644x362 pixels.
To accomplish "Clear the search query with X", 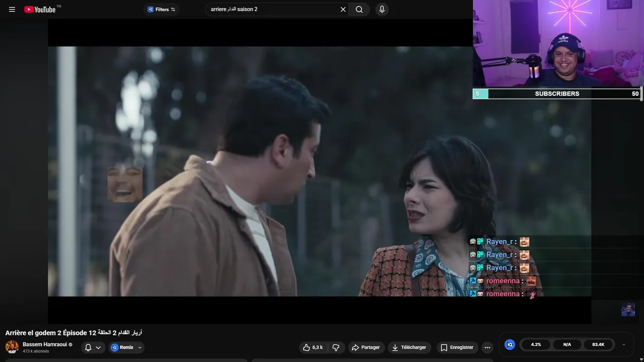I will [343, 10].
